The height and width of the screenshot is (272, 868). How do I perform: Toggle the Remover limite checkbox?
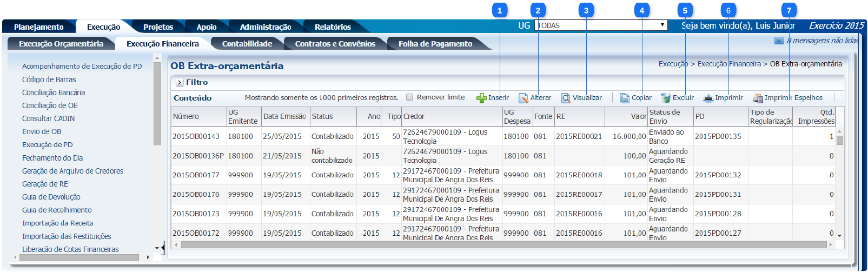pos(410,97)
